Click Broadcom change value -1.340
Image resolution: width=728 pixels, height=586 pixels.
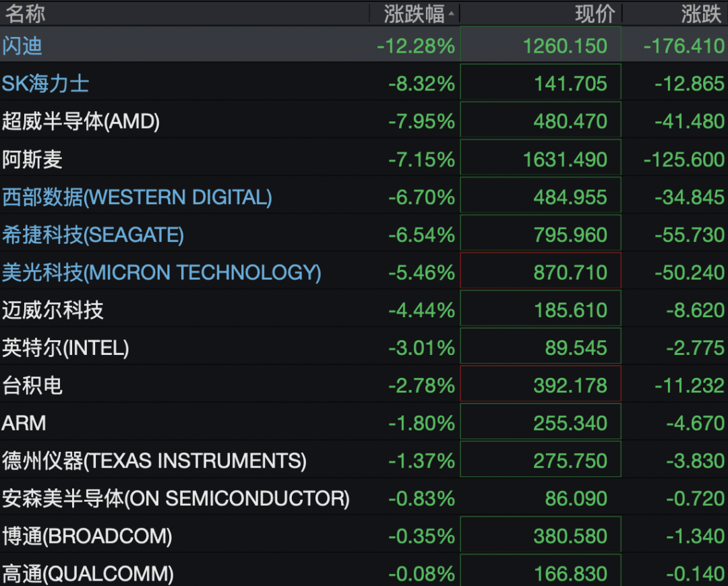tap(695, 536)
